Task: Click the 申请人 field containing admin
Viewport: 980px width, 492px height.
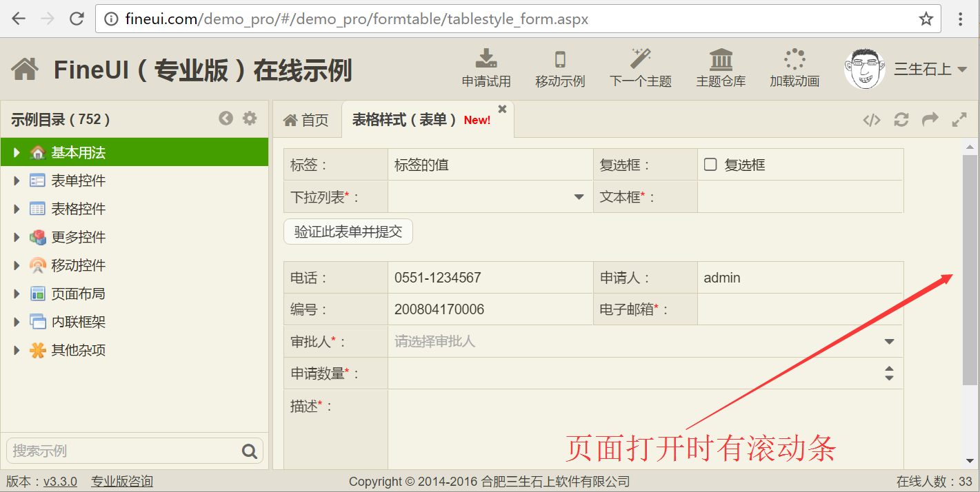Action: [x=800, y=278]
